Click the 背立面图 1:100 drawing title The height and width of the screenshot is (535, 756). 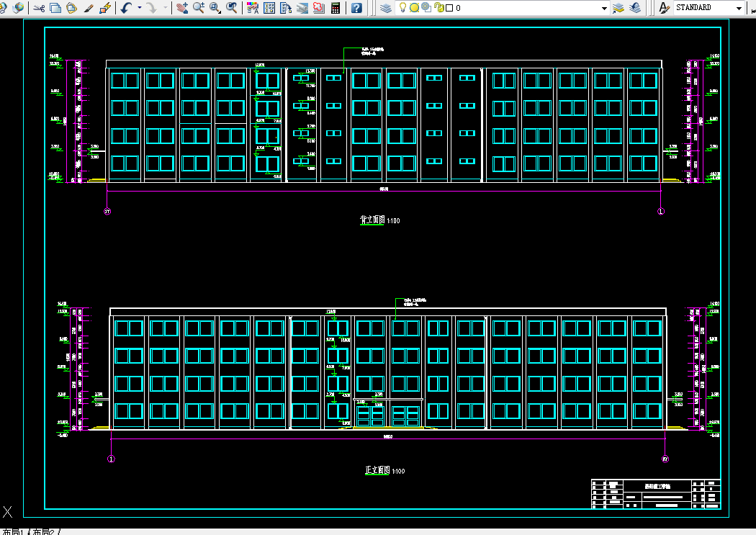pyautogui.click(x=380, y=220)
